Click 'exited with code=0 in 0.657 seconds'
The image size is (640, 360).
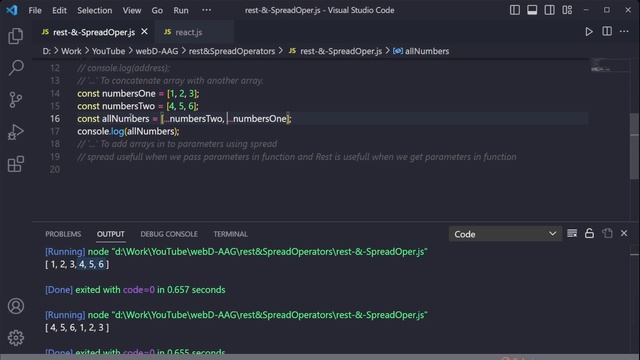click(150, 290)
